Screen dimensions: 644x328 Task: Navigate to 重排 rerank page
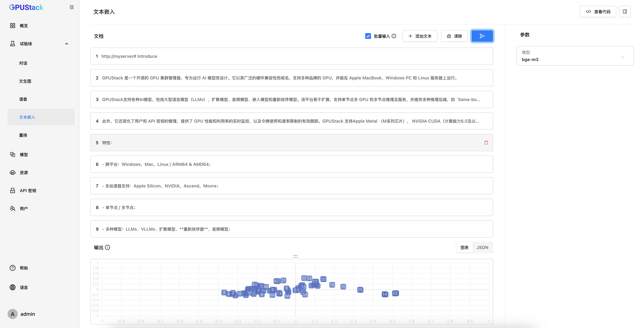tap(23, 135)
